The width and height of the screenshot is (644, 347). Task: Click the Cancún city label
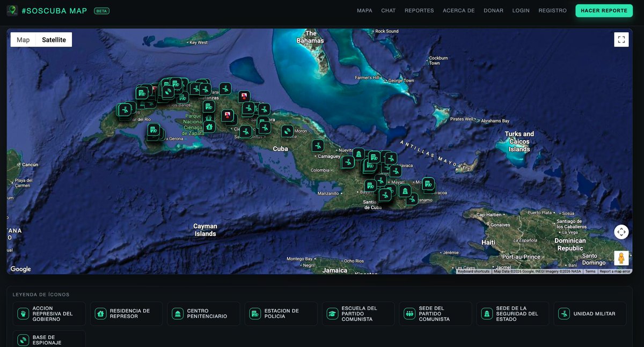click(x=31, y=165)
